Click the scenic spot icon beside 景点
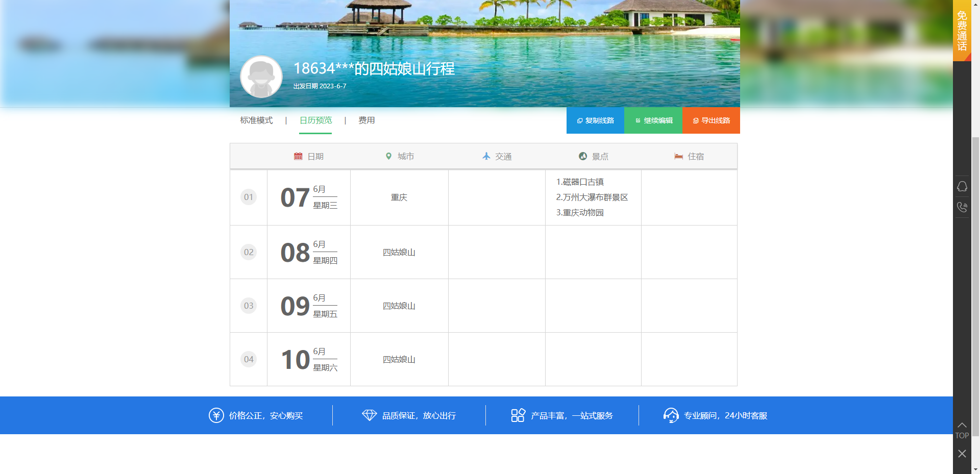Screen dimensions: 980x474 pos(583,156)
